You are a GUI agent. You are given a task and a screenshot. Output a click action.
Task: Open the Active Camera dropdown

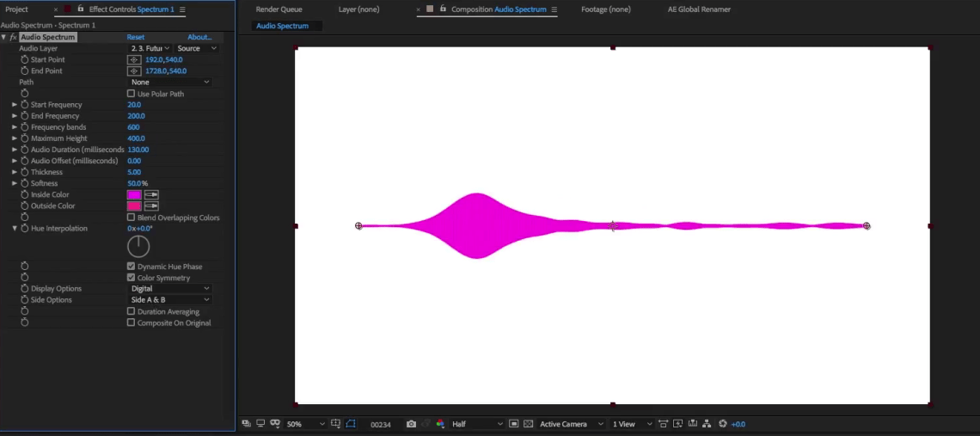(x=571, y=424)
